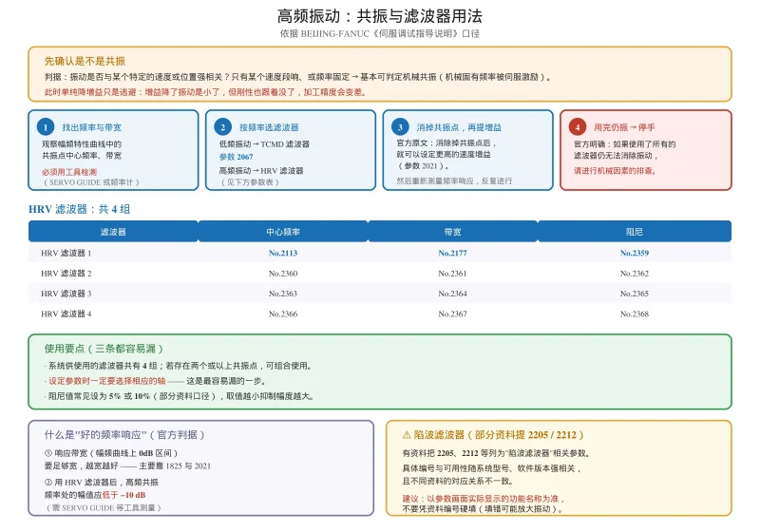760x532 pixels.
Task: Click the 滤波器 column header
Action: coord(113,232)
